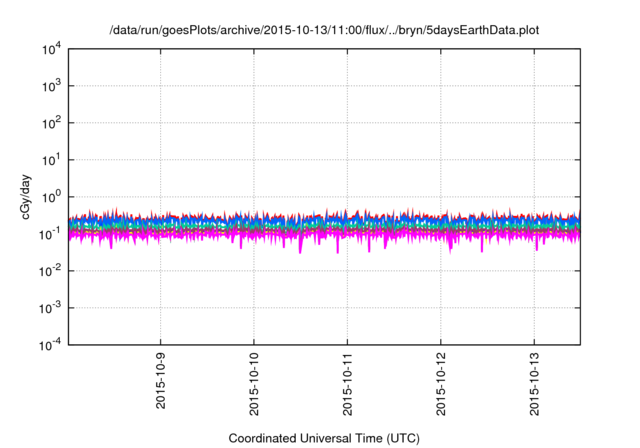
Task: Click the 2015-10-9 date label
Action: click(x=161, y=380)
